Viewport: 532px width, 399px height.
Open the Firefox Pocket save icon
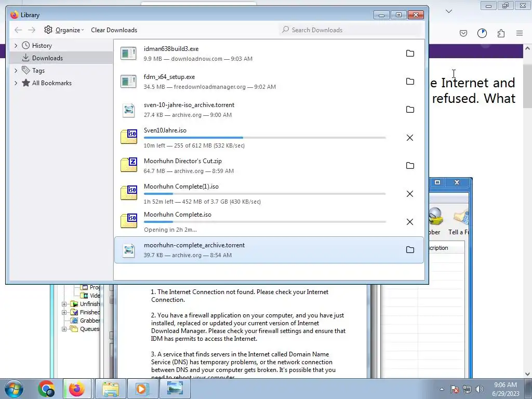pyautogui.click(x=463, y=33)
